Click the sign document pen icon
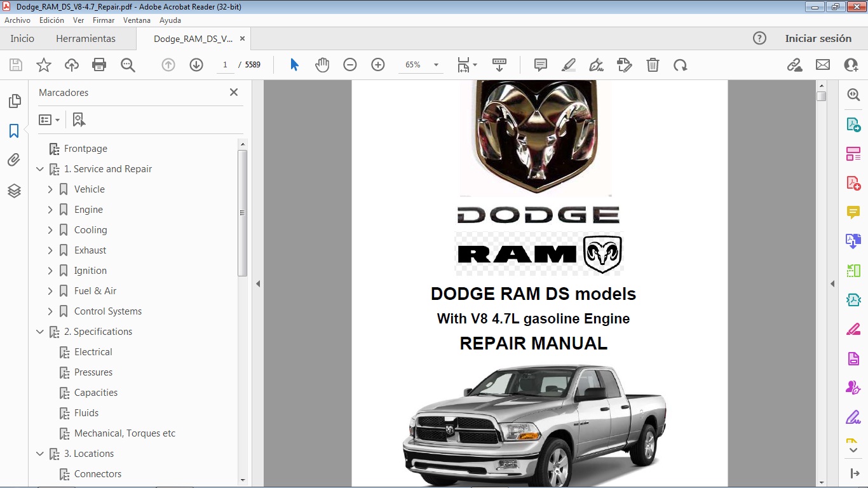 click(x=596, y=65)
